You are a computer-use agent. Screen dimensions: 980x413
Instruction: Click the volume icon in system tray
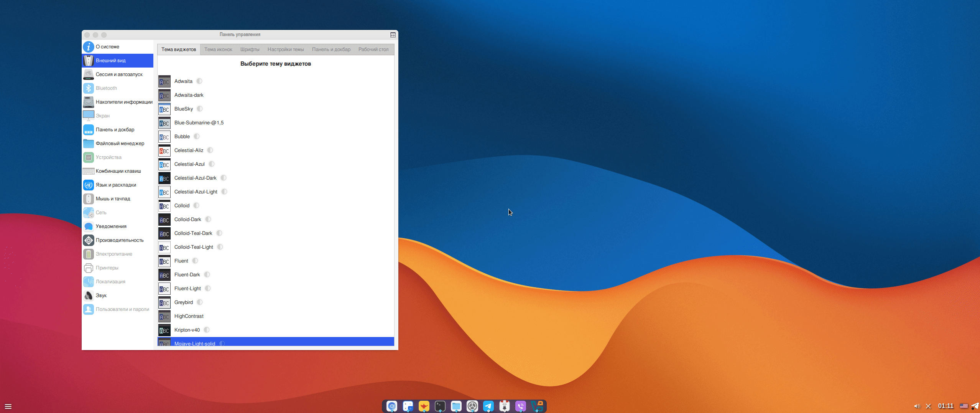click(916, 406)
